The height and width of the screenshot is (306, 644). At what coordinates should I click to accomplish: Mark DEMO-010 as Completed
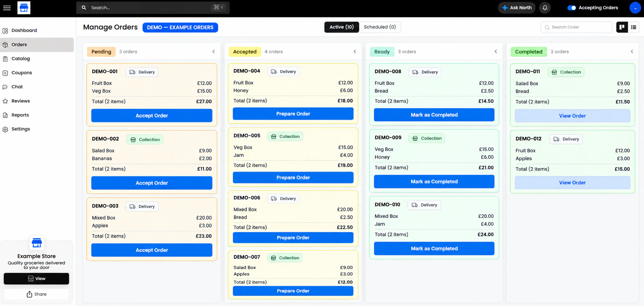[434, 249]
